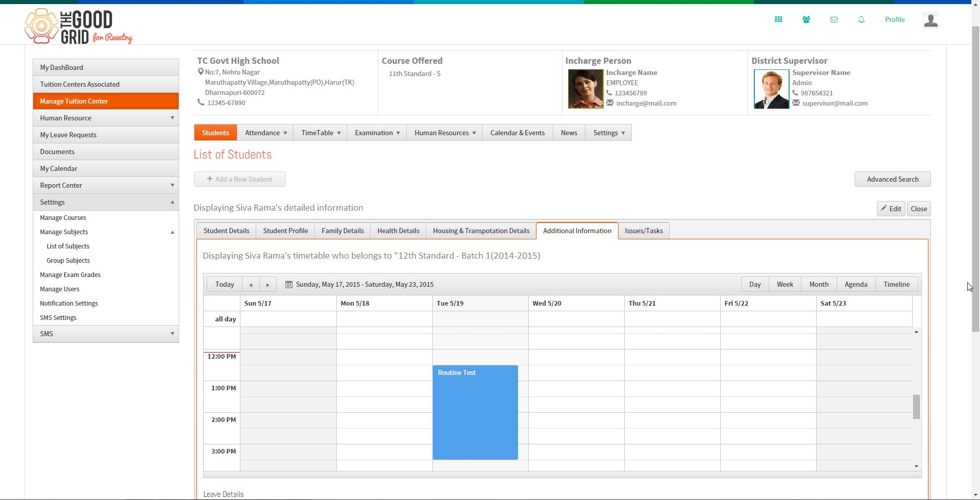The image size is (980, 500).
Task: Expand the Attendance dropdown menu
Action: point(265,133)
